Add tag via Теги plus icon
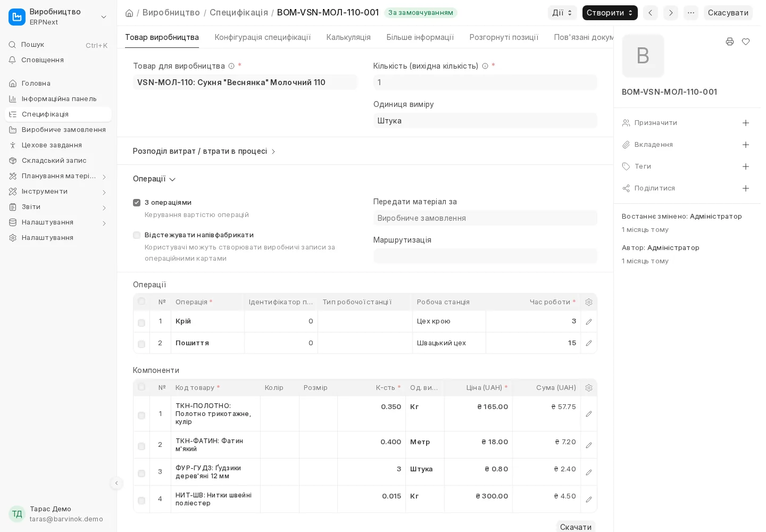Viewport: 766px width, 532px height. [x=746, y=167]
